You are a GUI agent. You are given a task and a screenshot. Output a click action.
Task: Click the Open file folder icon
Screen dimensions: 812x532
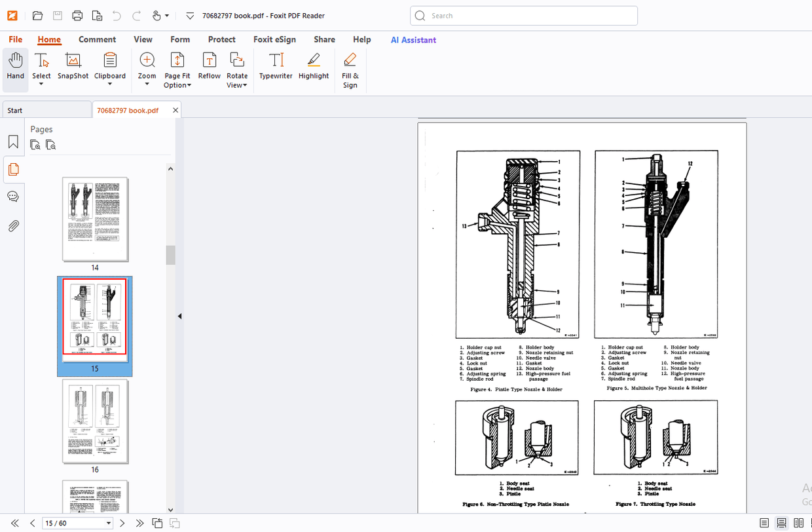(37, 16)
